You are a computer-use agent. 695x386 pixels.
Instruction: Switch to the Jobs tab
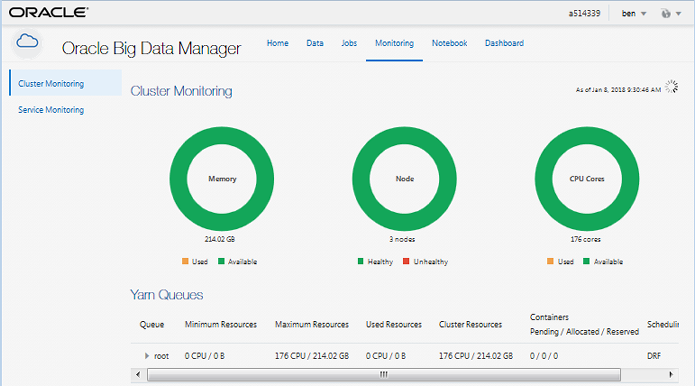pyautogui.click(x=349, y=43)
